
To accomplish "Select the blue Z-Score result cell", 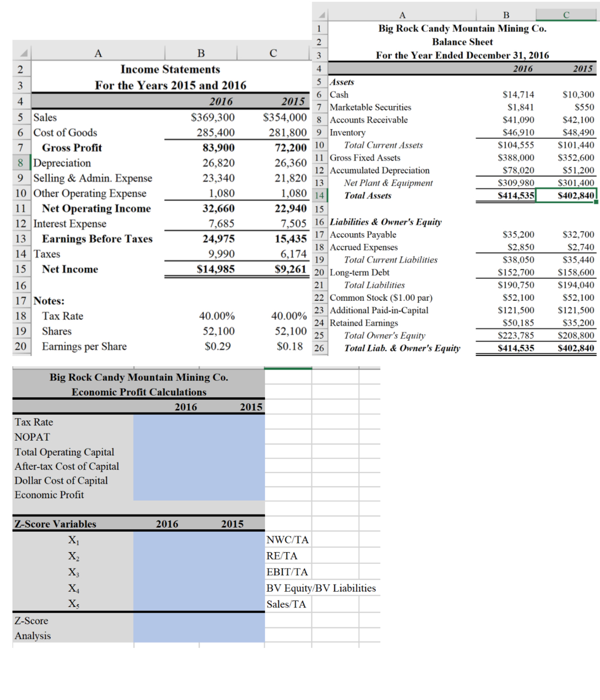I will pos(165,621).
